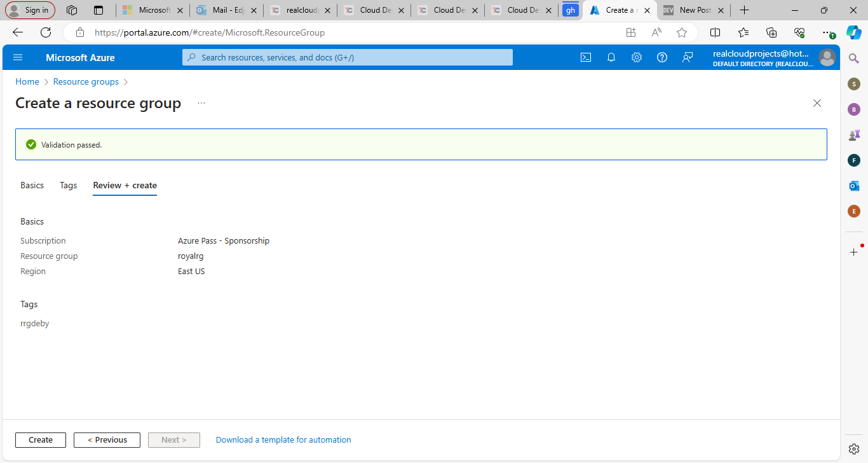Start Read aloud from the address bar
The image size is (868, 463).
click(x=656, y=32)
